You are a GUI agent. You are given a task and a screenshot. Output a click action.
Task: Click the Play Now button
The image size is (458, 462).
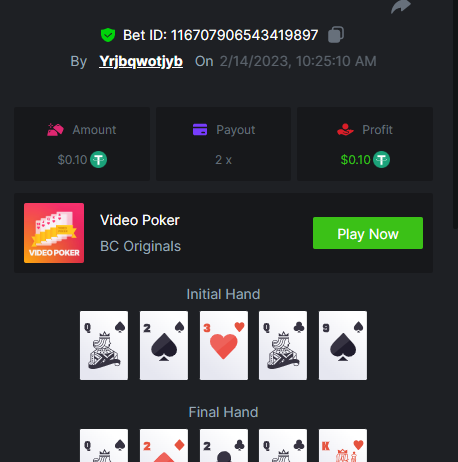pos(368,233)
